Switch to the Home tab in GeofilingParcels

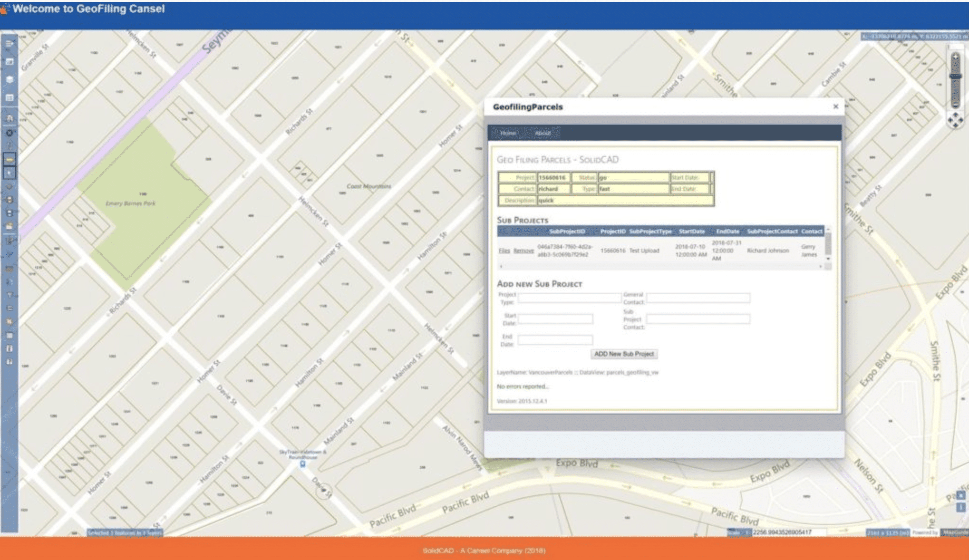[x=508, y=133]
